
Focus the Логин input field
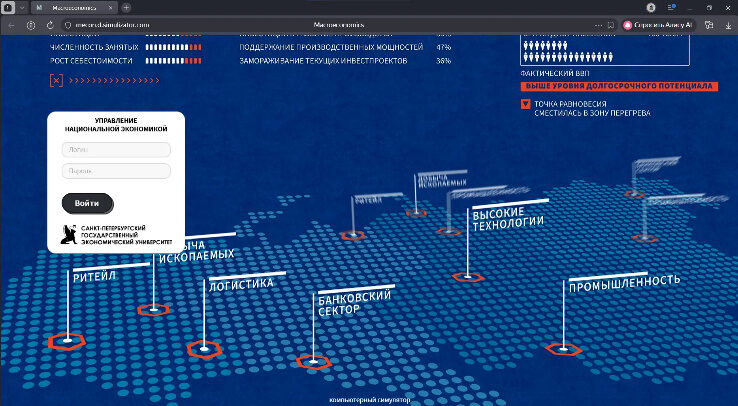(116, 150)
